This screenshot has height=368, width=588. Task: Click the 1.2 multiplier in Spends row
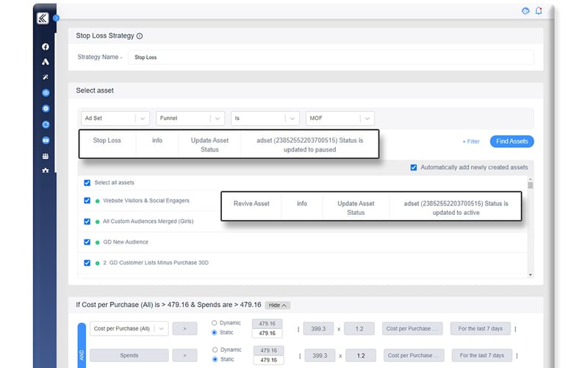(361, 355)
